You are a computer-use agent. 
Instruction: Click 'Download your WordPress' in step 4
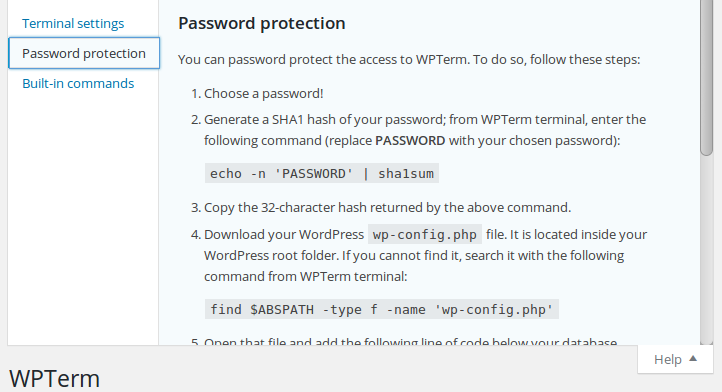tap(284, 234)
